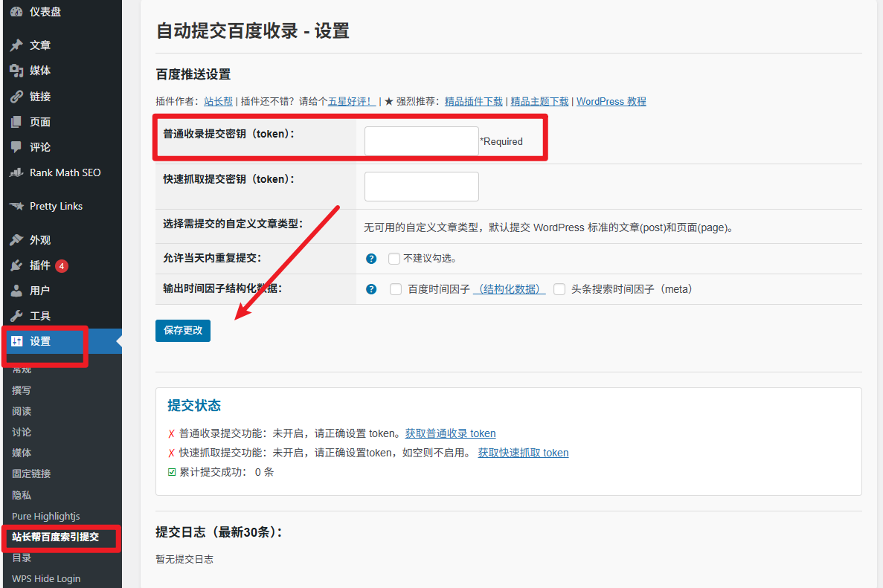Click the 提交状态 heading
Image resolution: width=883 pixels, height=588 pixels.
pyautogui.click(x=194, y=406)
